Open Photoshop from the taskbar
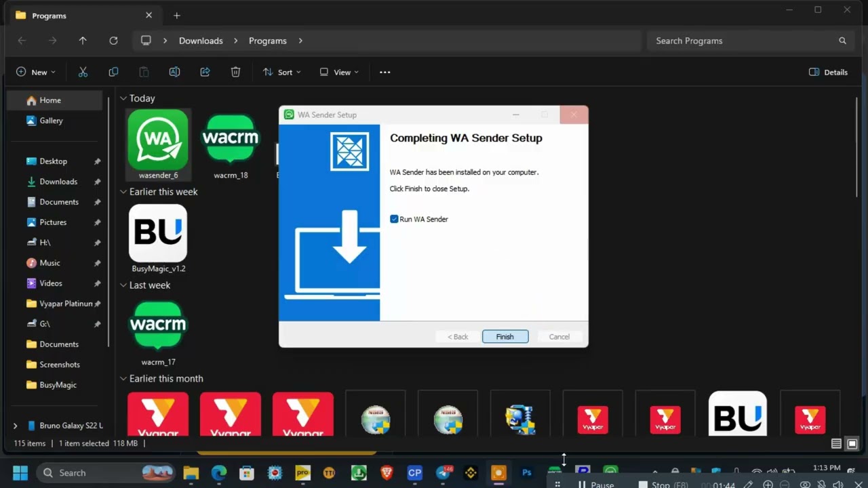This screenshot has height=488, width=868. tap(526, 472)
